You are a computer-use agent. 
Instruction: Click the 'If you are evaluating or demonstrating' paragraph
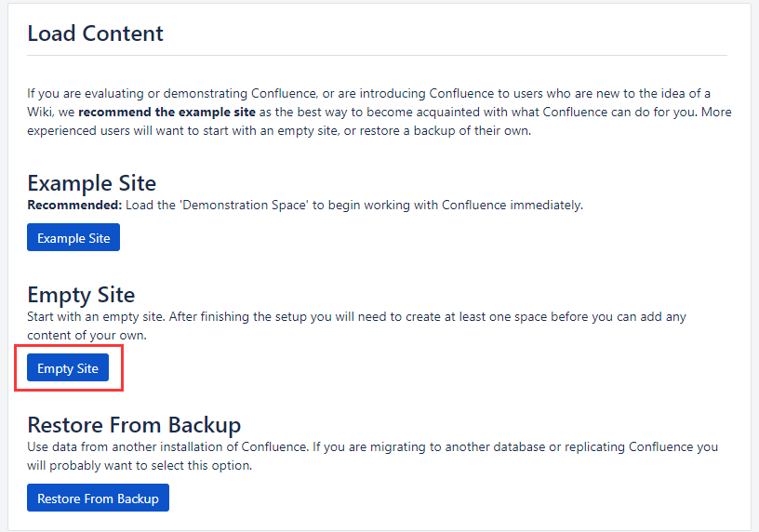(x=379, y=112)
